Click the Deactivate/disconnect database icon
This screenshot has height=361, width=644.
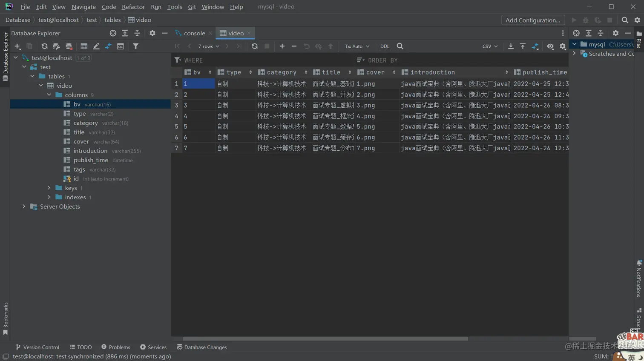pos(69,46)
